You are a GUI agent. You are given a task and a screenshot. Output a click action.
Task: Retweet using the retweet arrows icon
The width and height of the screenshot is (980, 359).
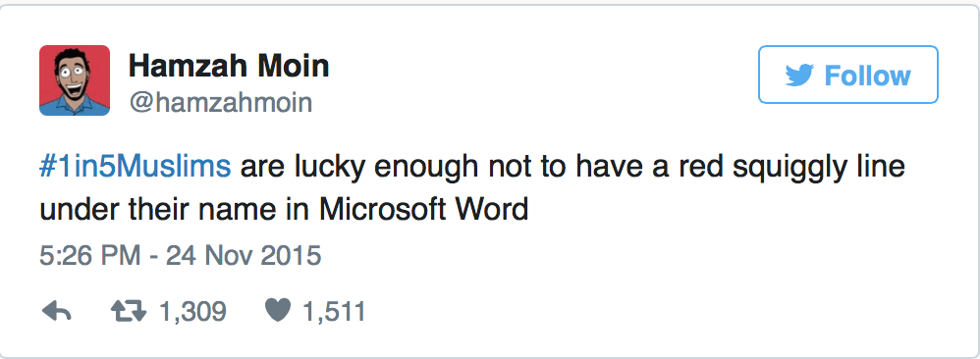[128, 311]
